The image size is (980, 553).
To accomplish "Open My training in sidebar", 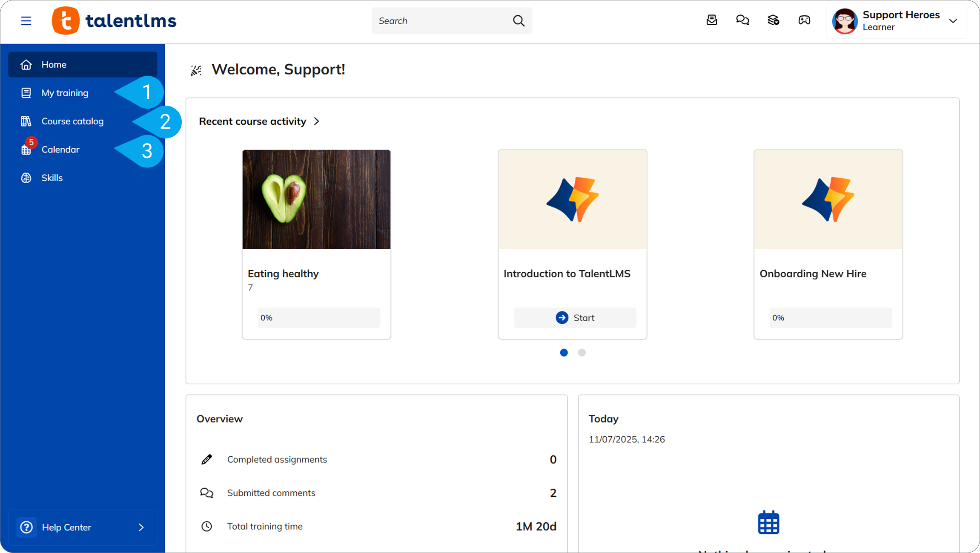I will click(65, 93).
